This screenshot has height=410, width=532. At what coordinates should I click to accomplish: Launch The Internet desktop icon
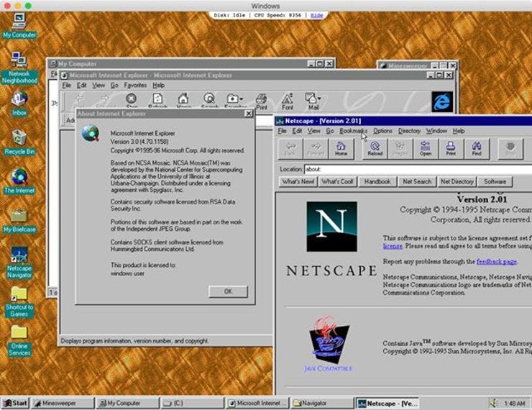point(19,181)
